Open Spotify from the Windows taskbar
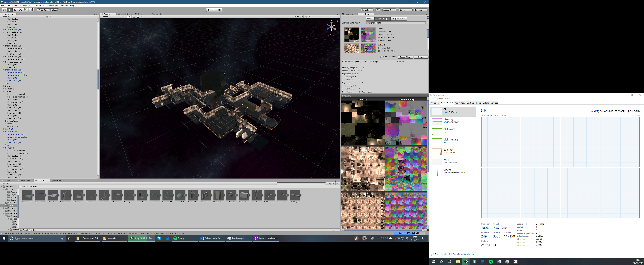Screen dimensions: 644x265 coord(179,238)
